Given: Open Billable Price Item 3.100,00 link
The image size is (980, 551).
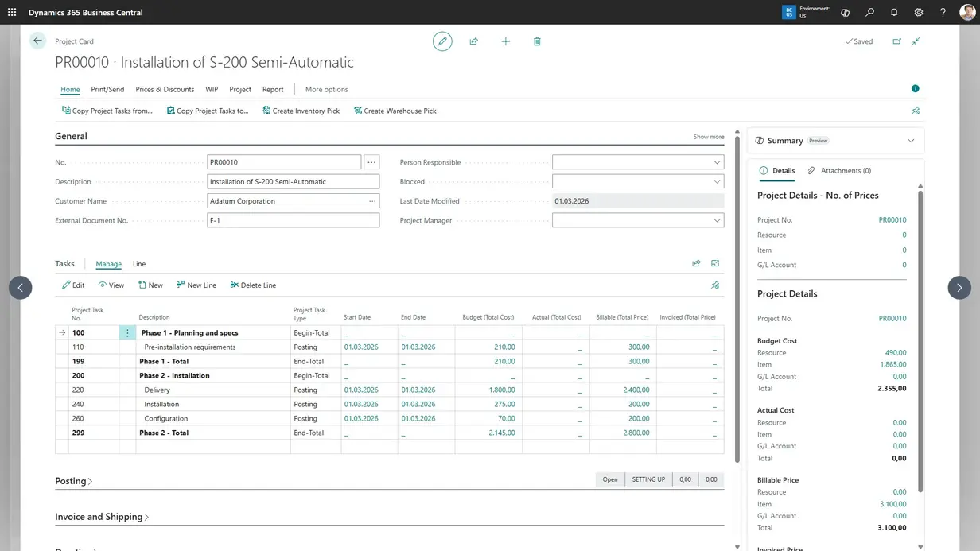Looking at the screenshot, I should coord(893,504).
